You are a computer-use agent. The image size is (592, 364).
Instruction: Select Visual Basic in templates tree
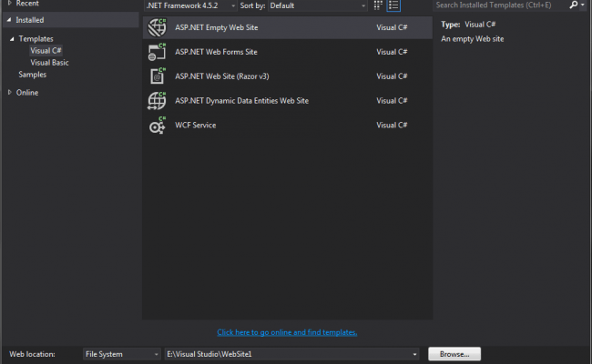49,63
